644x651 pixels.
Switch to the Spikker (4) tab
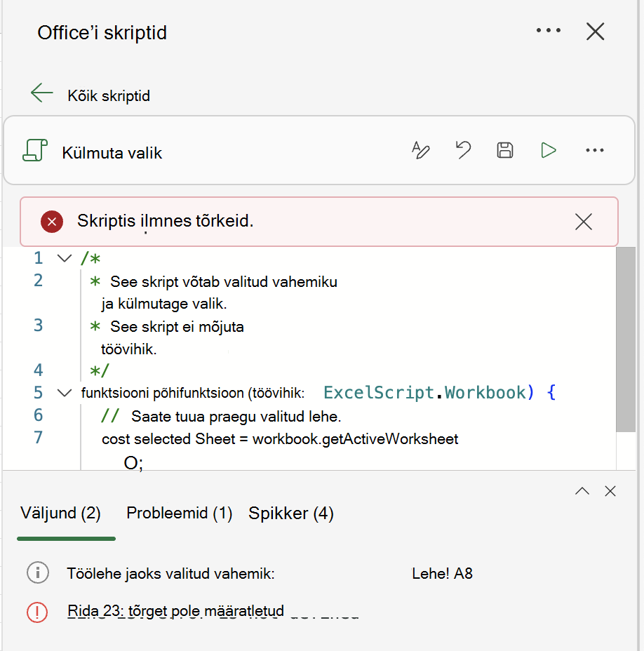[291, 514]
